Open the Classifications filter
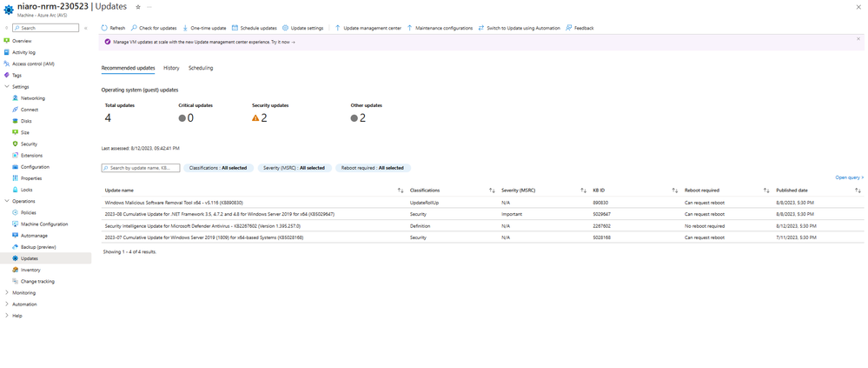Screen dimensions: 868x368 tap(218, 168)
